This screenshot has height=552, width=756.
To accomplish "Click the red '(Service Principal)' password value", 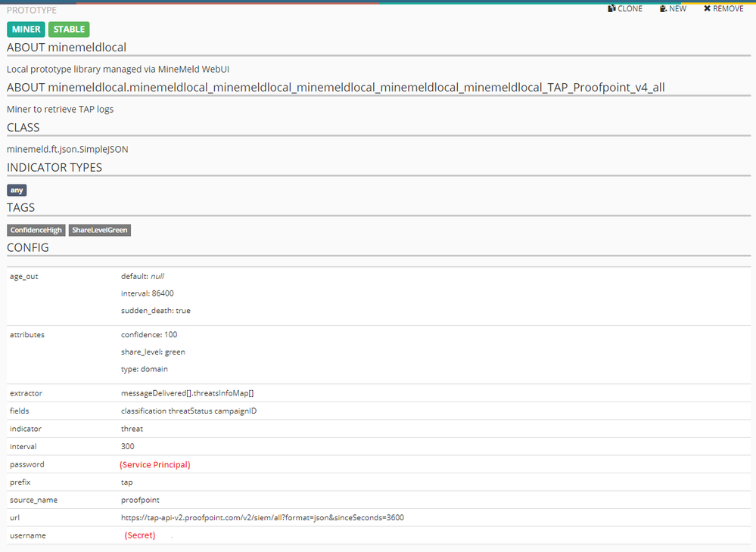I will point(155,465).
